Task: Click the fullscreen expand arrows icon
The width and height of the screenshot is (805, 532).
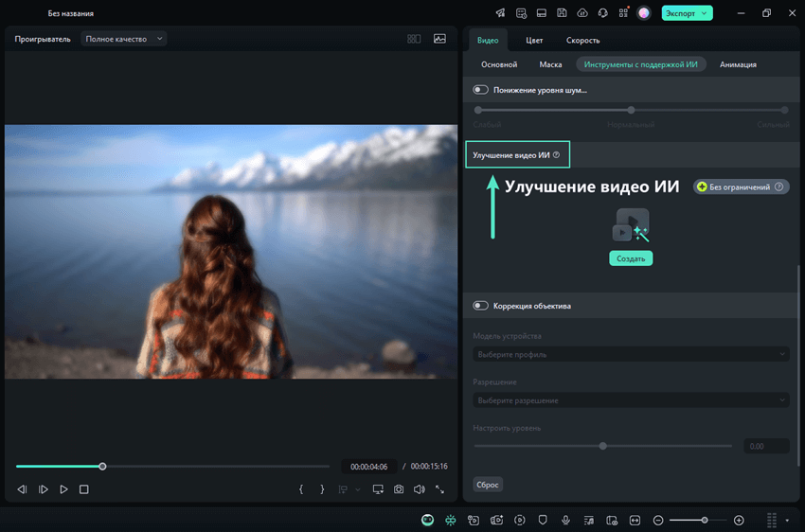Action: click(x=439, y=489)
